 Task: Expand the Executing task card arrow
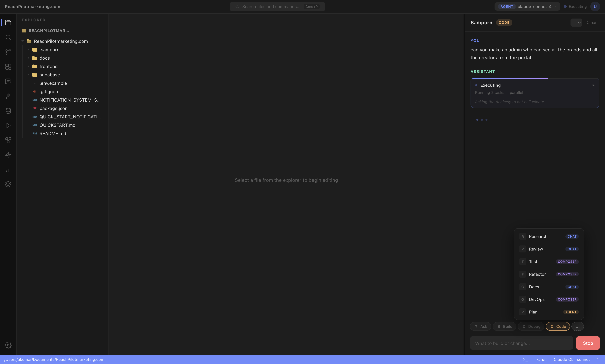pos(593,85)
